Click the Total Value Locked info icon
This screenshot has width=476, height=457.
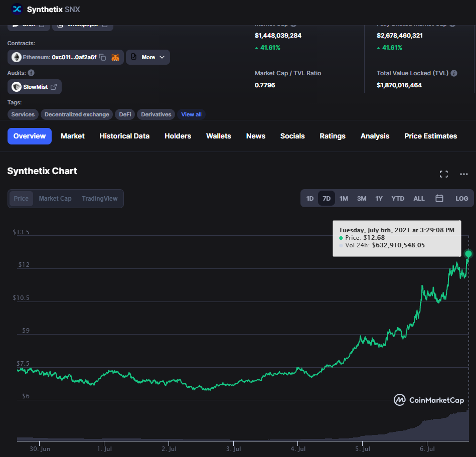tap(454, 73)
